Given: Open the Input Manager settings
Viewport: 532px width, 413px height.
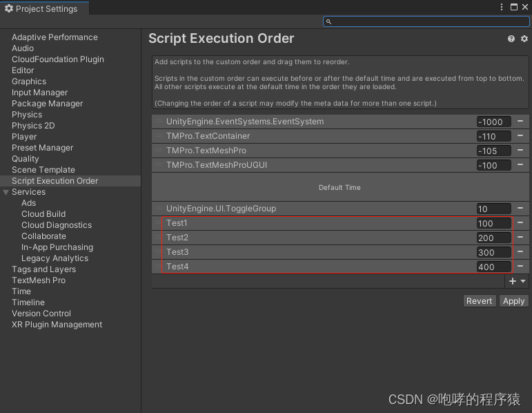Looking at the screenshot, I should click(40, 93).
